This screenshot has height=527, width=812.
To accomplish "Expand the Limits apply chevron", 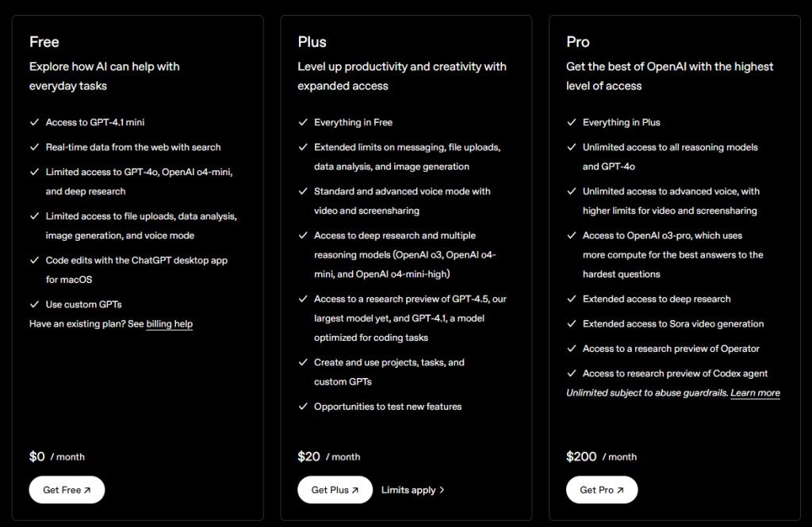I will coord(442,491).
